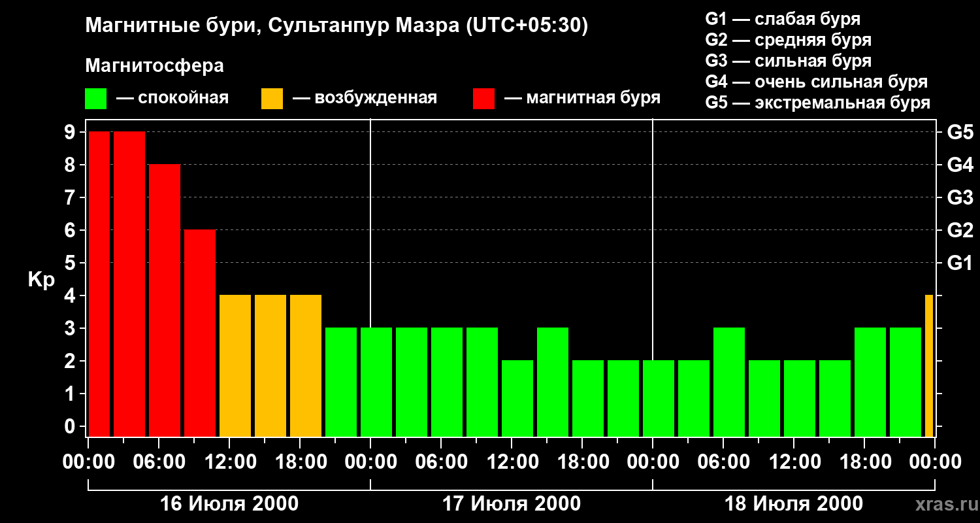This screenshot has width=980, height=523.
Task: Click the 'G1' right-axis label
Action: coord(960,263)
